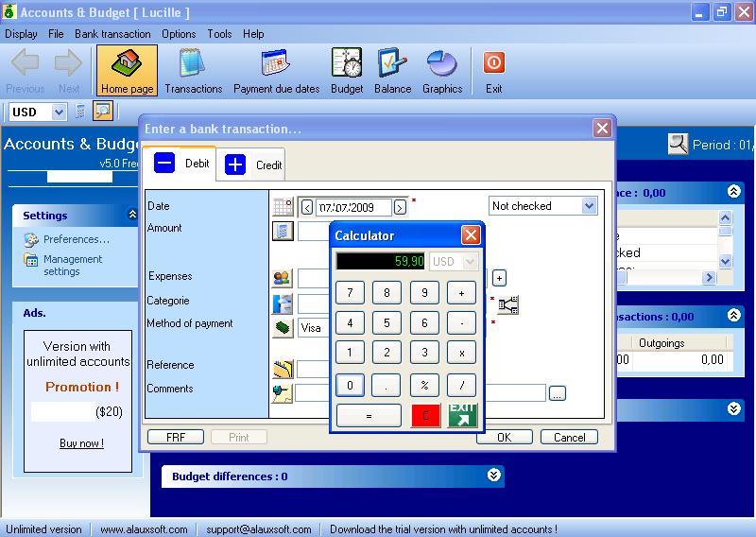Expand the Budget differences section
The image size is (756, 537).
[493, 476]
